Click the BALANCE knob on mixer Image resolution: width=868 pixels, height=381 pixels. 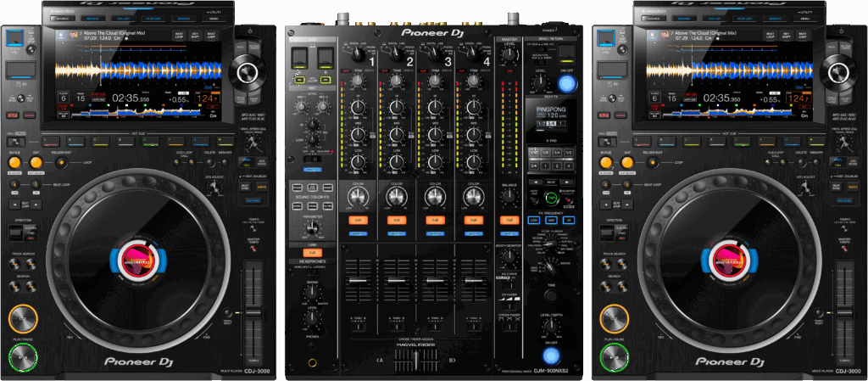coord(509,196)
